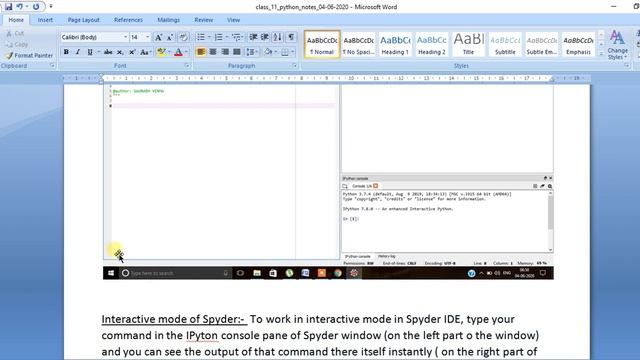Viewport: 640px width, 360px height.
Task: Click Format Painter
Action: (29, 55)
